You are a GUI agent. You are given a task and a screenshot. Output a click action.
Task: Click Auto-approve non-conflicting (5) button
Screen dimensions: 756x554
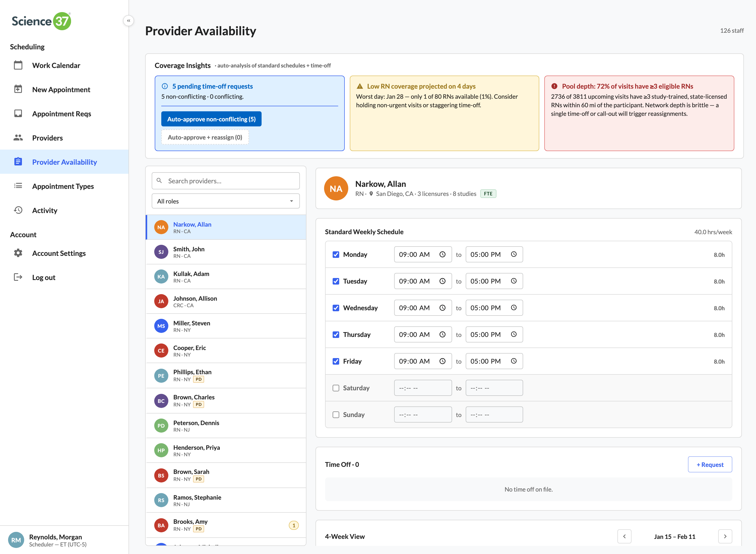tap(211, 119)
